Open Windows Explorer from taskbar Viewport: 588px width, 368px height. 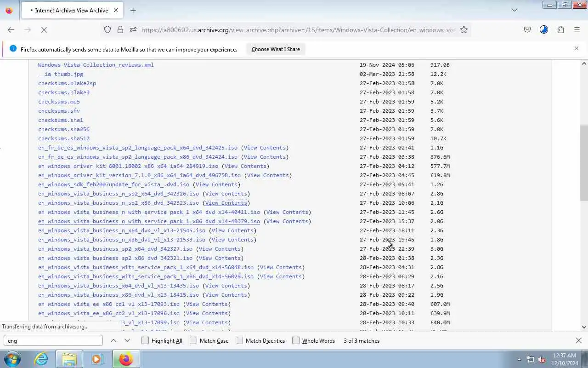69,359
